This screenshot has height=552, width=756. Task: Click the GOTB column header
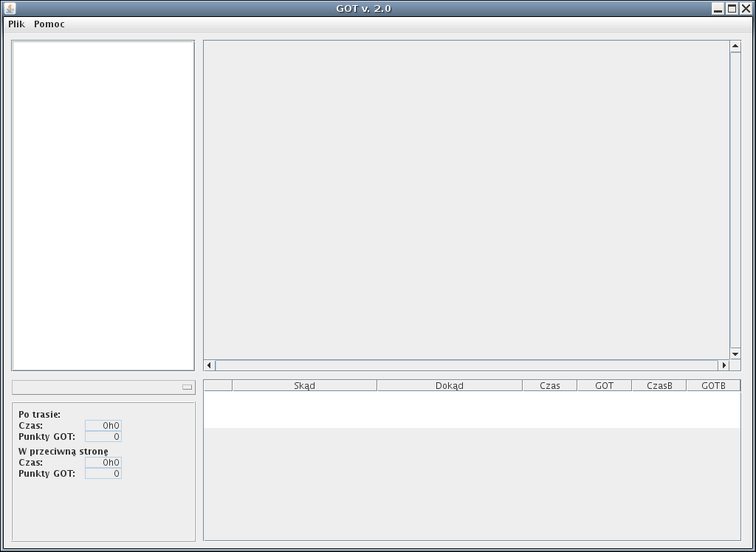713,386
